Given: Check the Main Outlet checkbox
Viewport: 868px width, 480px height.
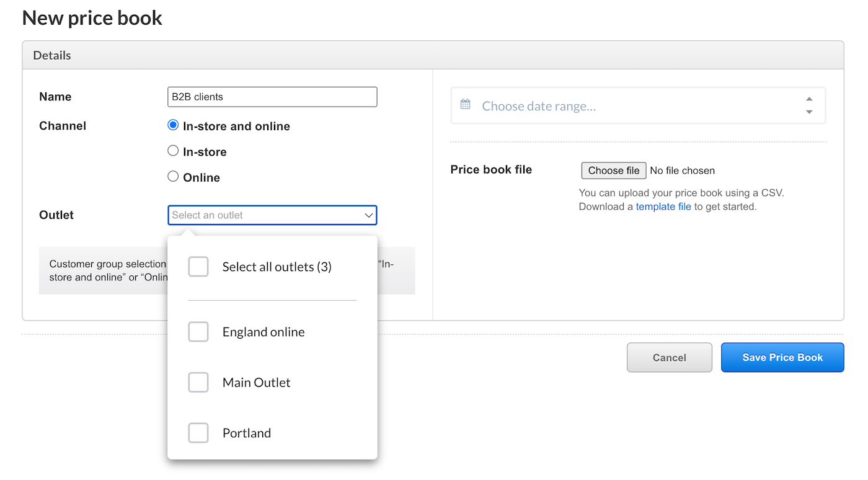Looking at the screenshot, I should [198, 382].
